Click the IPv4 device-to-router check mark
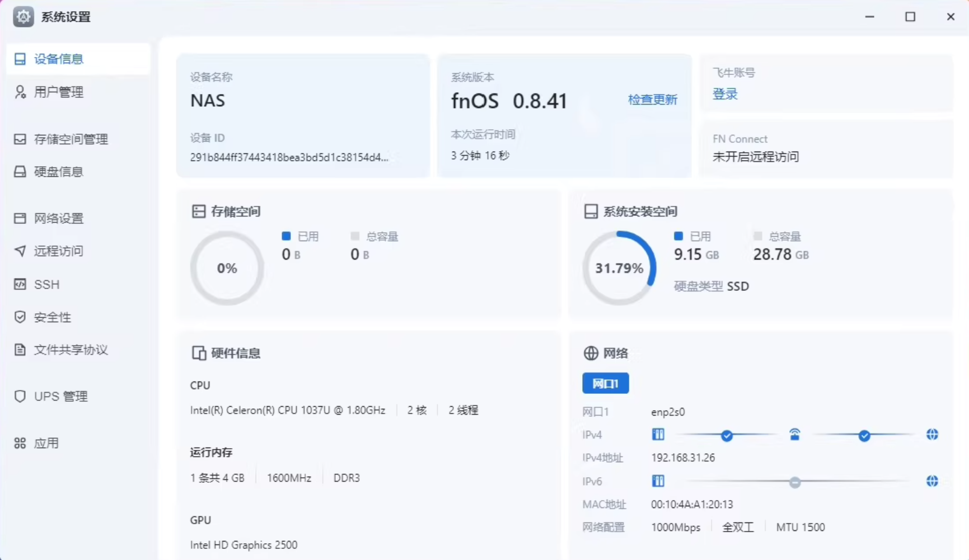 [x=727, y=436]
